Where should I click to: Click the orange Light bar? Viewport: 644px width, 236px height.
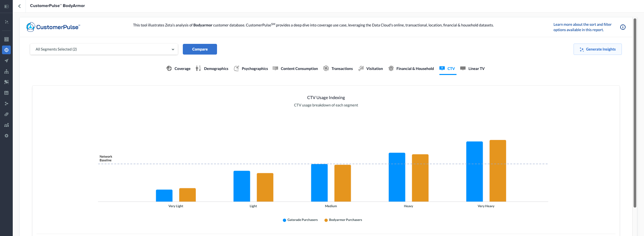tap(265, 187)
